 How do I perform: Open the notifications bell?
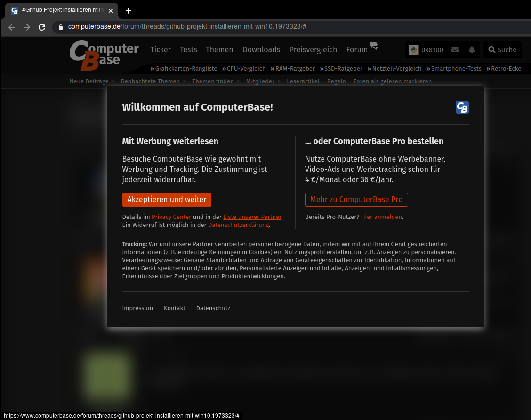[472, 50]
